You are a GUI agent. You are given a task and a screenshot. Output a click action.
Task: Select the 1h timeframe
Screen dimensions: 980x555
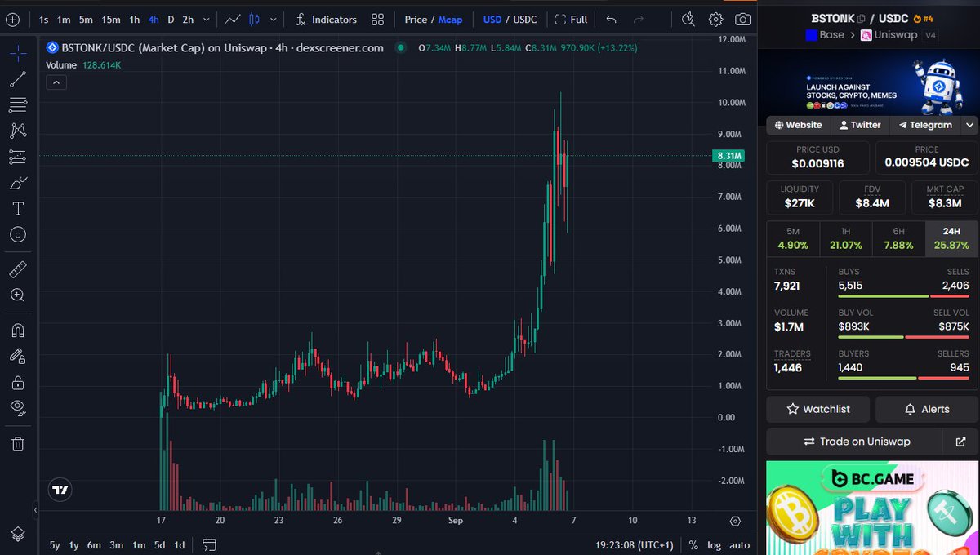pos(135,19)
